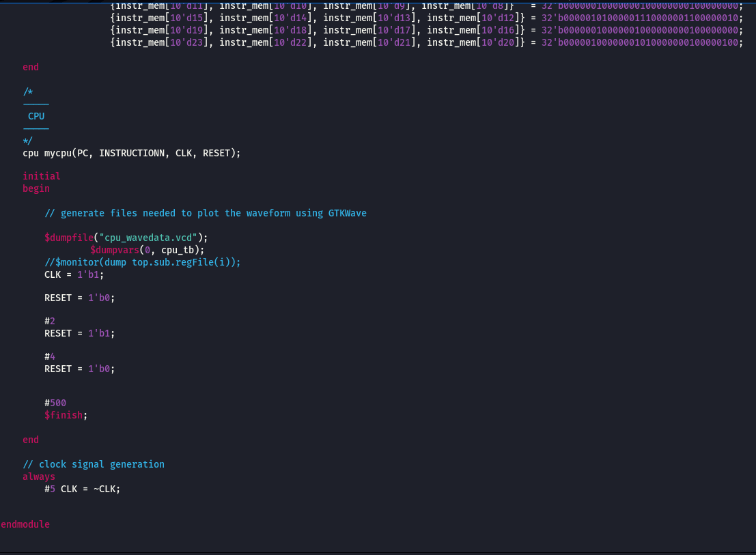The height and width of the screenshot is (555, 756).
Task: Click the #2 delay statement
Action: click(50, 321)
